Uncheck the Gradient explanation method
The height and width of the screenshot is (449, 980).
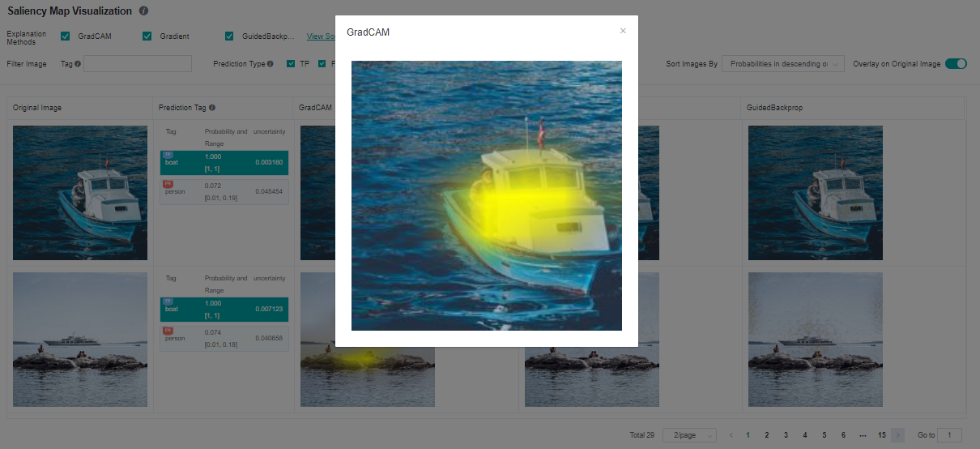[147, 36]
